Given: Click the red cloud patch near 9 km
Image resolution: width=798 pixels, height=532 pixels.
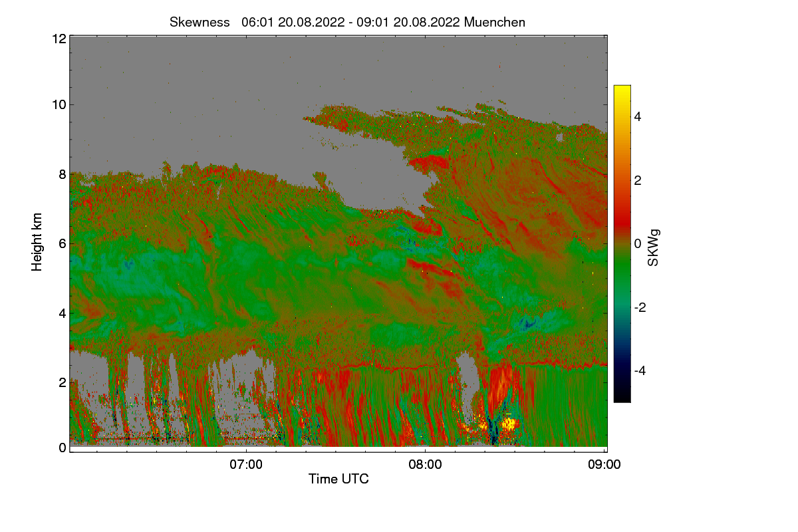Looking at the screenshot, I should click(x=429, y=163).
